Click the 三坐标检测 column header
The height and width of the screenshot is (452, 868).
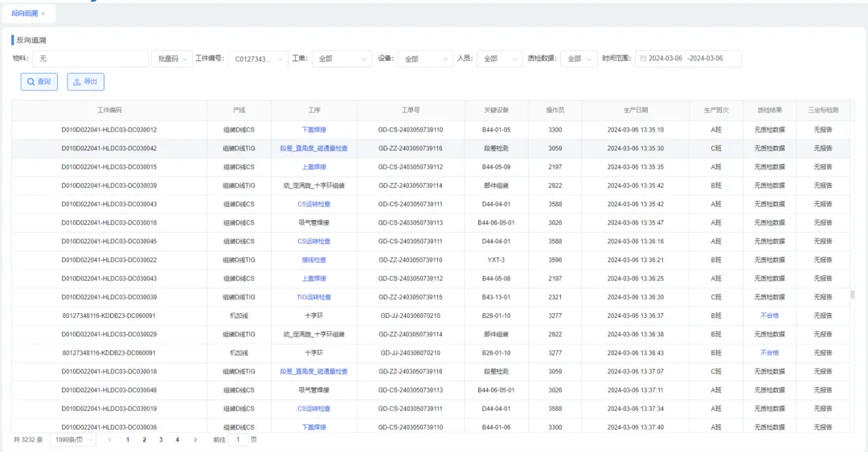(x=823, y=110)
